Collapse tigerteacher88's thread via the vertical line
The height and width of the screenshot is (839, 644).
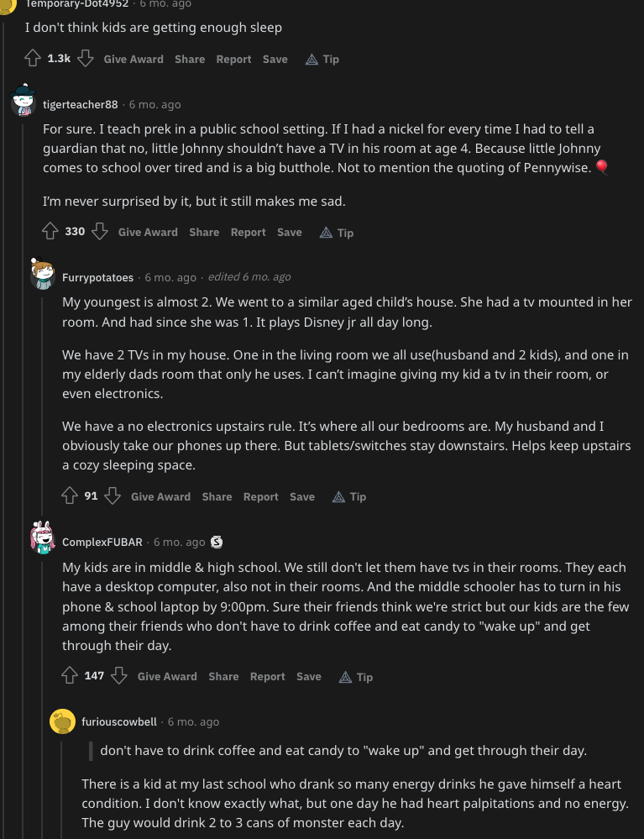23,481
